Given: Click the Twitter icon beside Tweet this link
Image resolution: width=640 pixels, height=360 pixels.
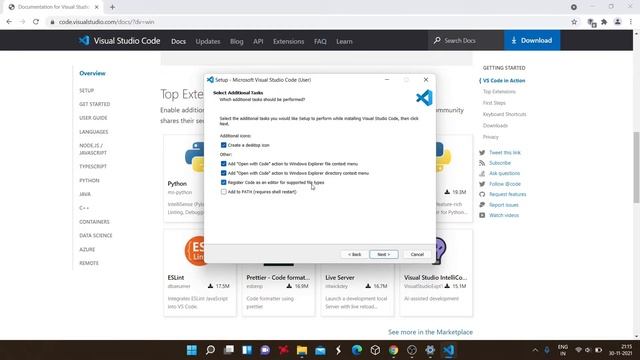Looking at the screenshot, I should click(x=482, y=153).
